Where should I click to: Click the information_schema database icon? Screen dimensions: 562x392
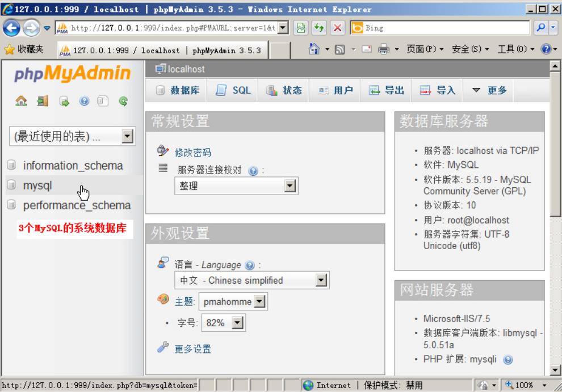(11, 165)
